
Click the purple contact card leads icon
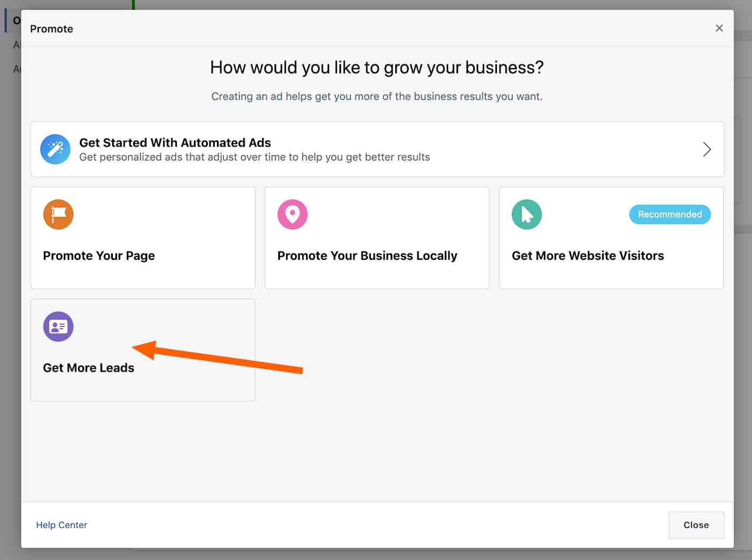pos(58,326)
